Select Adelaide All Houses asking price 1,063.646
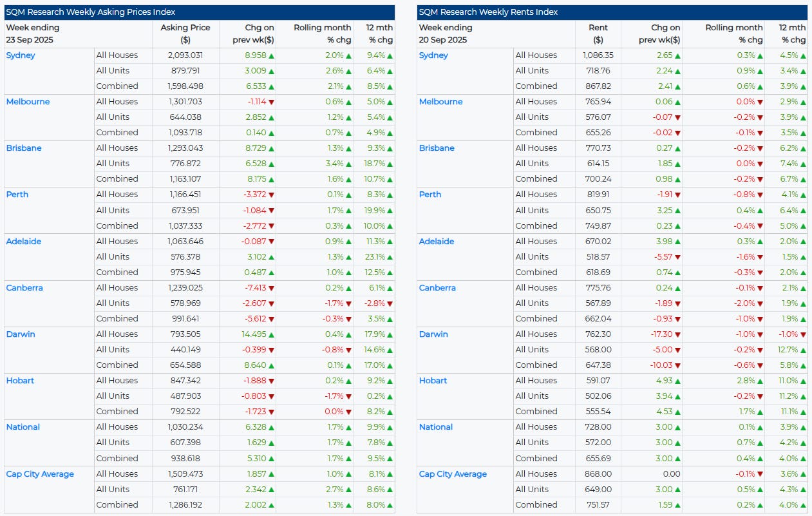Screen dimensions: 812x516 pyautogui.click(x=185, y=242)
